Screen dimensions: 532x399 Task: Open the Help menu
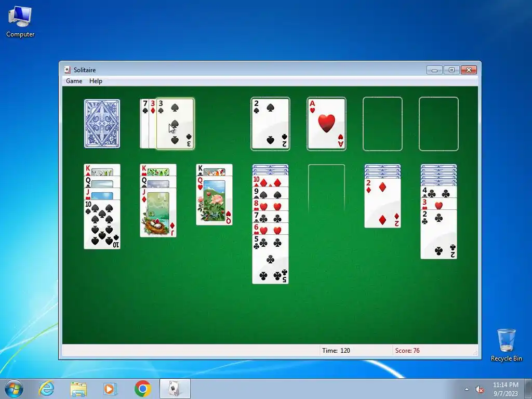pyautogui.click(x=96, y=81)
